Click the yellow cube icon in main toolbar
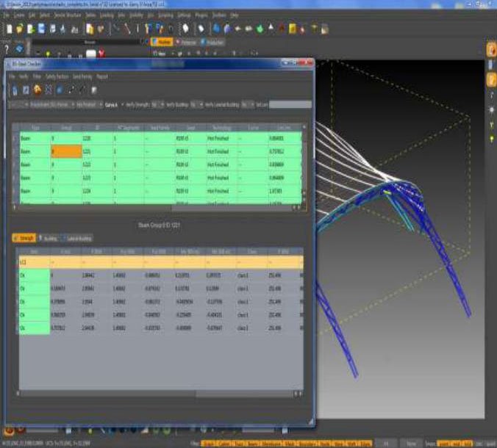The height and width of the screenshot is (448, 497). click(x=293, y=29)
